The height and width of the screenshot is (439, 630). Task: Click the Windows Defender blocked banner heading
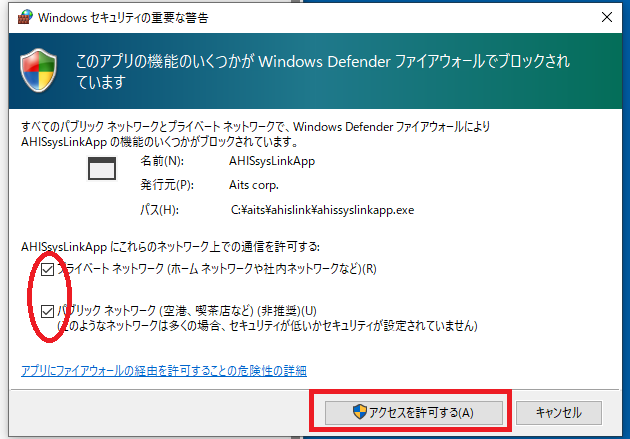coord(323,71)
